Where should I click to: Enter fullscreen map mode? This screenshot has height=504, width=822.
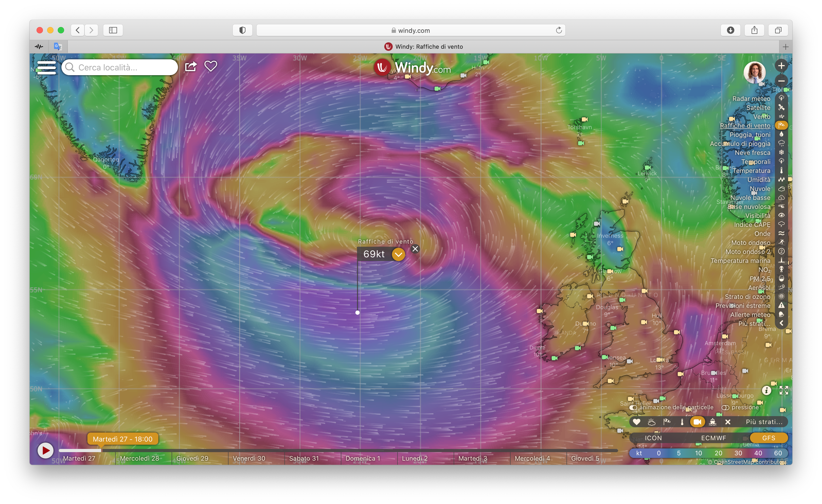pyautogui.click(x=784, y=390)
